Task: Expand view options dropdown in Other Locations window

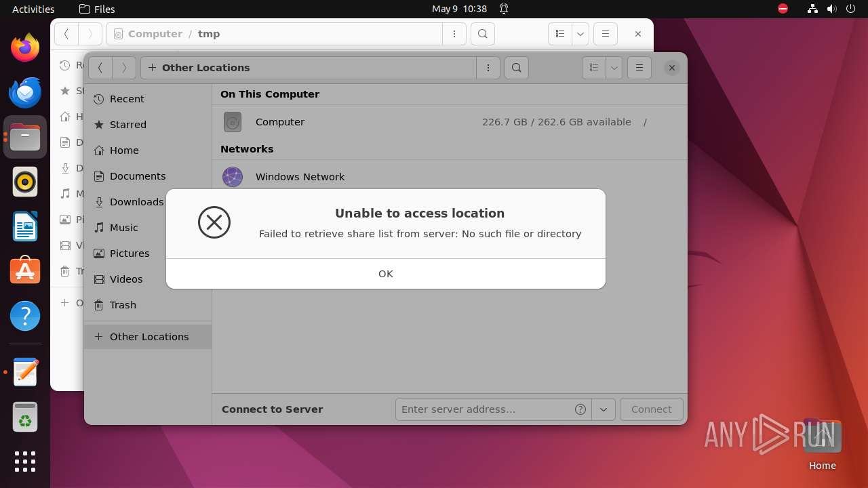Action: click(x=614, y=68)
